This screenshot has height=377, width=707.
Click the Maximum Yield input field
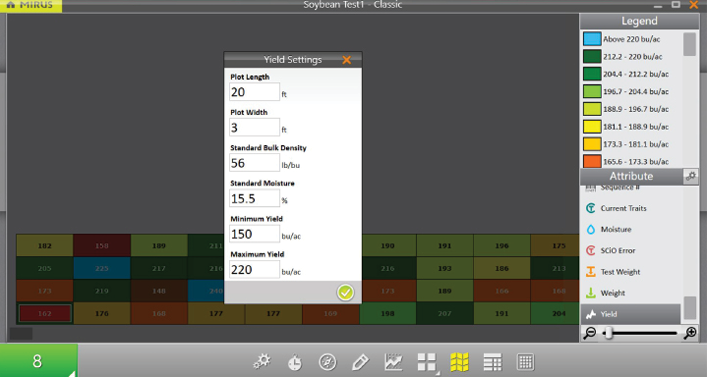coord(254,270)
